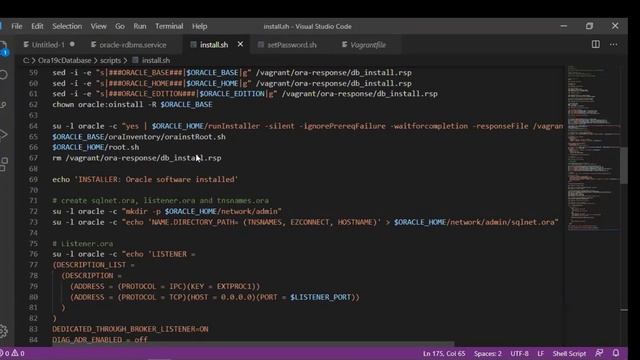Viewport: 640px width, 360px height.
Task: Change indentation via Spaces: 2
Action: pos(487,353)
